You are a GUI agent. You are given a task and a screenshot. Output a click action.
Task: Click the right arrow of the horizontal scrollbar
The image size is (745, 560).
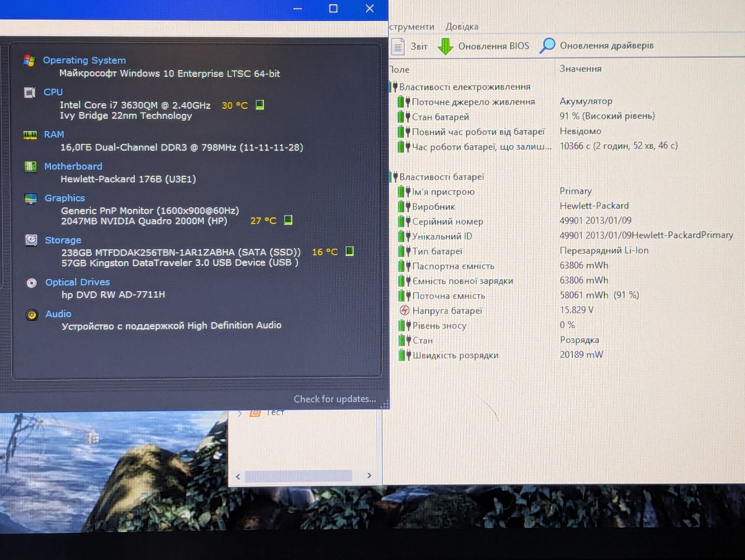point(369,476)
